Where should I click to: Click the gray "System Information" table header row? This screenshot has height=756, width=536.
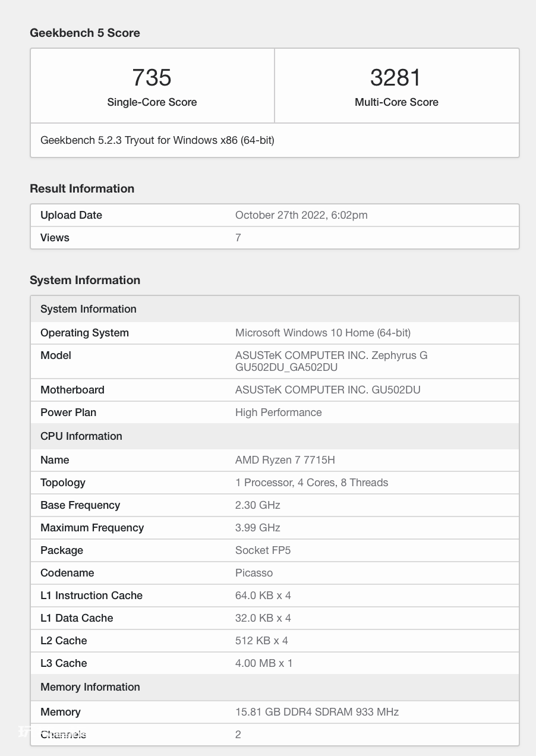click(275, 309)
